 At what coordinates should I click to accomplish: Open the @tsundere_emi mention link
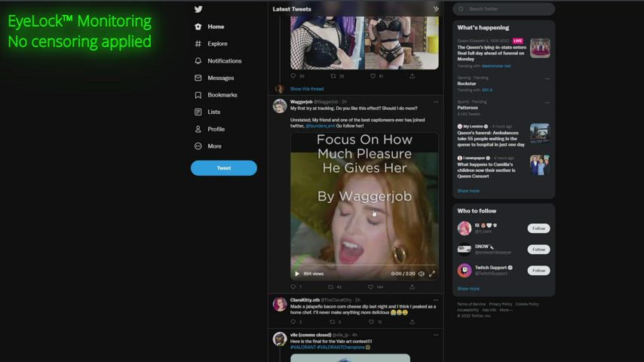point(320,126)
